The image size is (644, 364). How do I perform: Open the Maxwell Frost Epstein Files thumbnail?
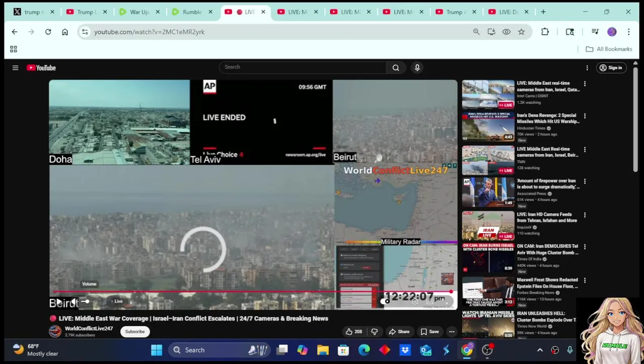point(488,291)
